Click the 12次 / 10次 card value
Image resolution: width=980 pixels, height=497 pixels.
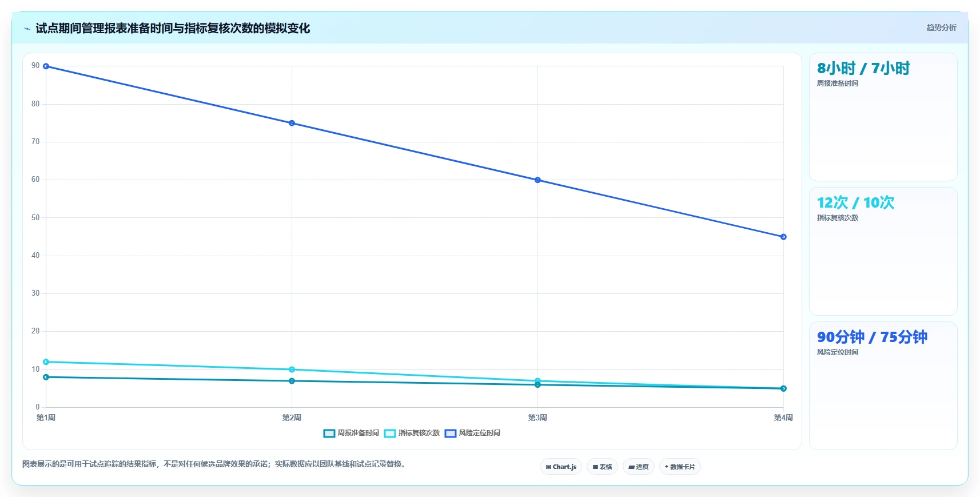855,203
